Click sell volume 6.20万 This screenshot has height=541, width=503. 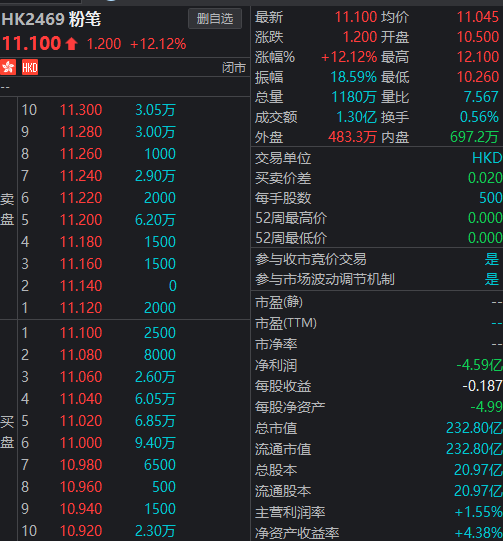pyautogui.click(x=155, y=220)
